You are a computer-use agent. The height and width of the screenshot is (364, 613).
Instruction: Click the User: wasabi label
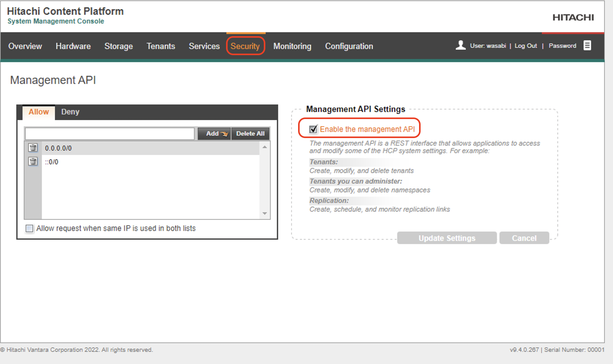coord(488,46)
